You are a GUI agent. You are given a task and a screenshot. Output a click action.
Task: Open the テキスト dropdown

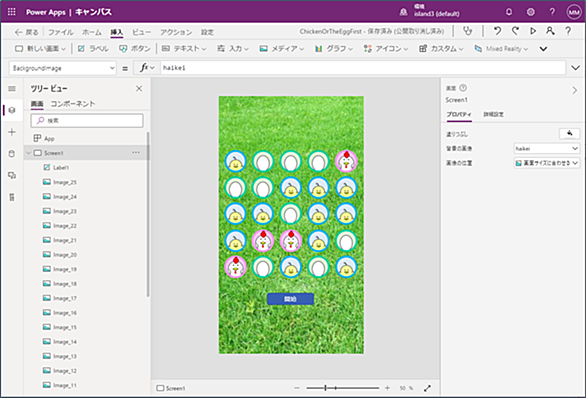coord(184,49)
